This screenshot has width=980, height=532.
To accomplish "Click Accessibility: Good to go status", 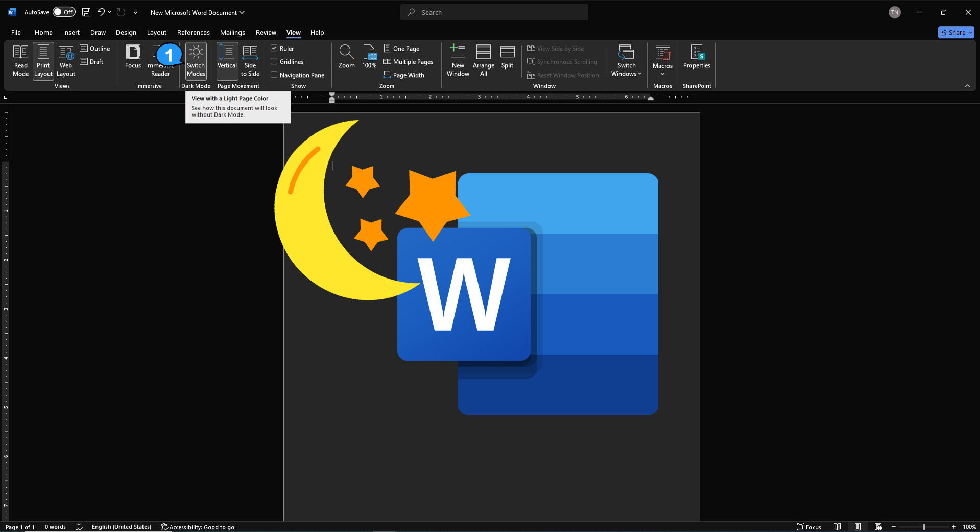I will (x=198, y=527).
